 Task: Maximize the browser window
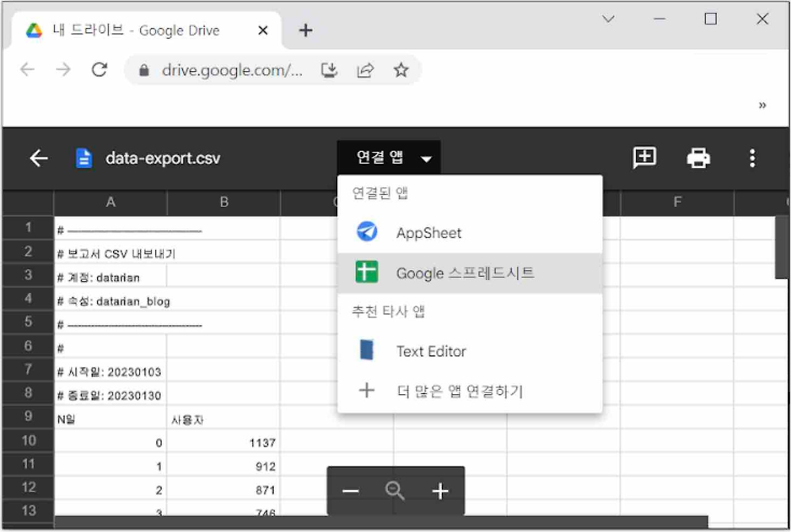pyautogui.click(x=711, y=19)
